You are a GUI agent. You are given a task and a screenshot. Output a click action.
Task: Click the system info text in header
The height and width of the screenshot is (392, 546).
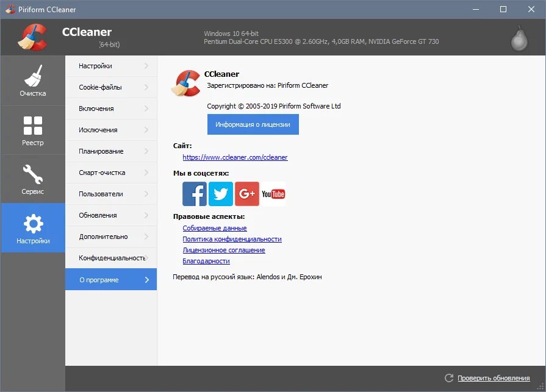click(x=321, y=38)
